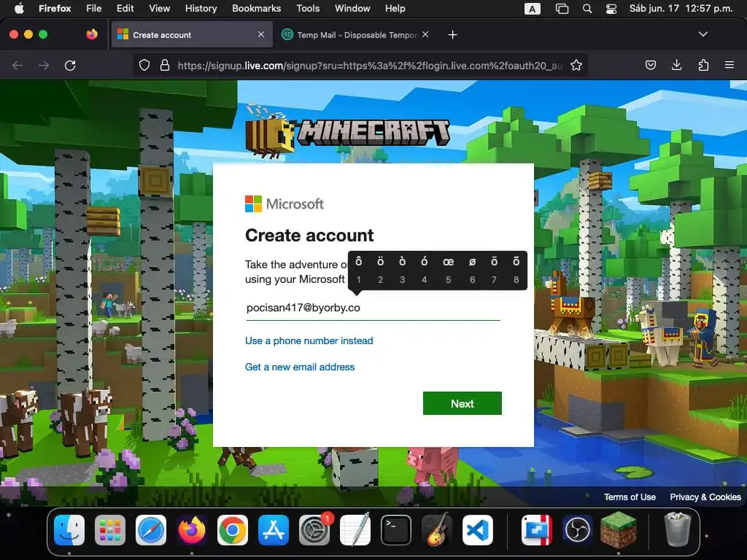
Task: Bookmark this page with the star icon
Action: tap(576, 65)
